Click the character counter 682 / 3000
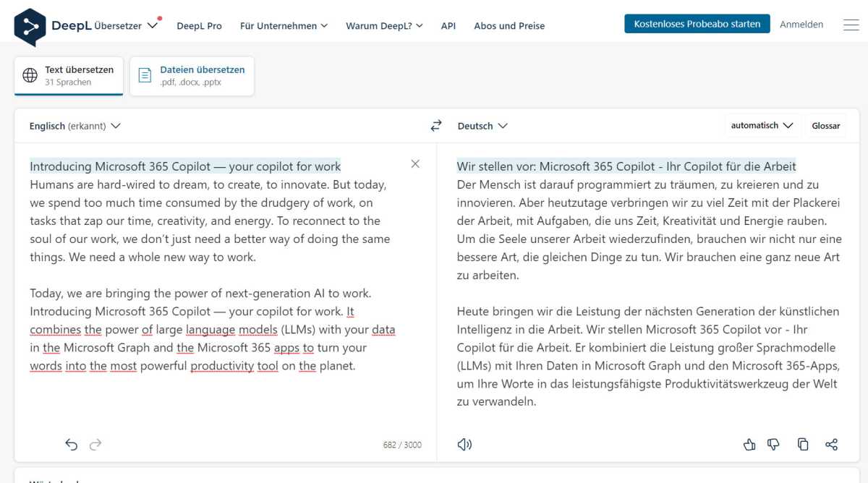The height and width of the screenshot is (483, 868). pyautogui.click(x=402, y=445)
